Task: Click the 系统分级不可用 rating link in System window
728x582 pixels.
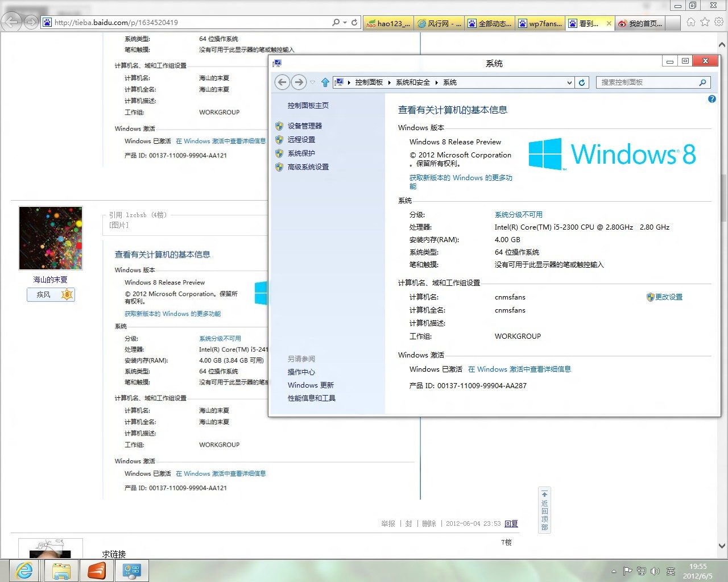Action: coord(519,214)
